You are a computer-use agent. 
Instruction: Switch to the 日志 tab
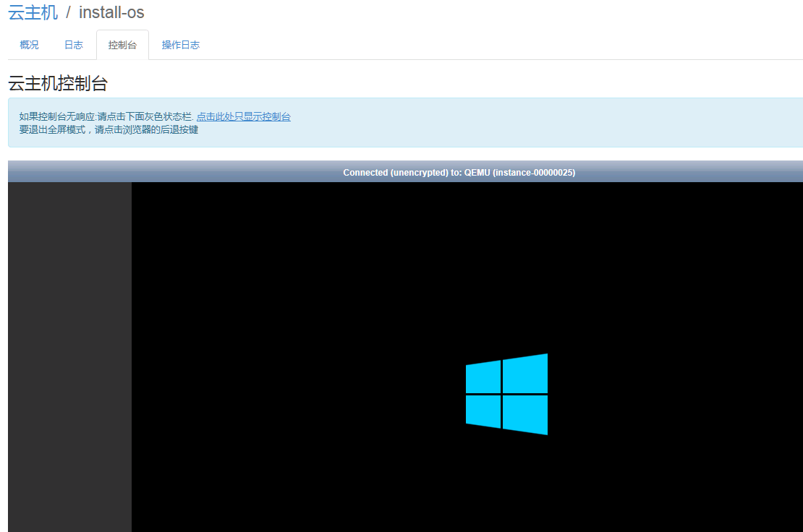(x=73, y=45)
